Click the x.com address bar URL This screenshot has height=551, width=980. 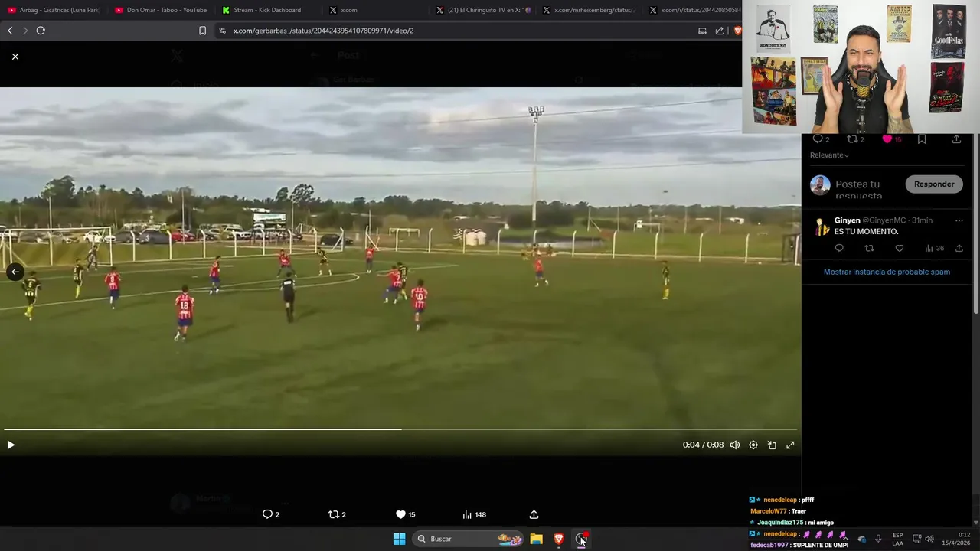[323, 31]
